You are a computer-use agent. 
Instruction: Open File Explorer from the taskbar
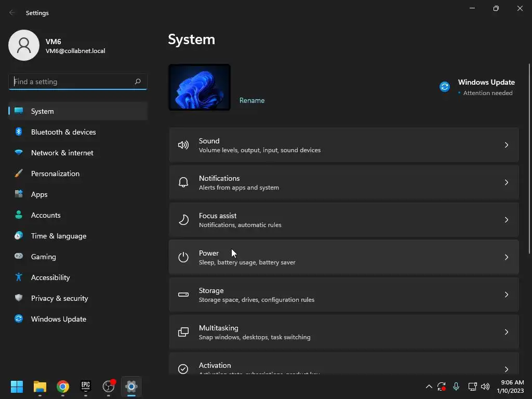pyautogui.click(x=39, y=387)
